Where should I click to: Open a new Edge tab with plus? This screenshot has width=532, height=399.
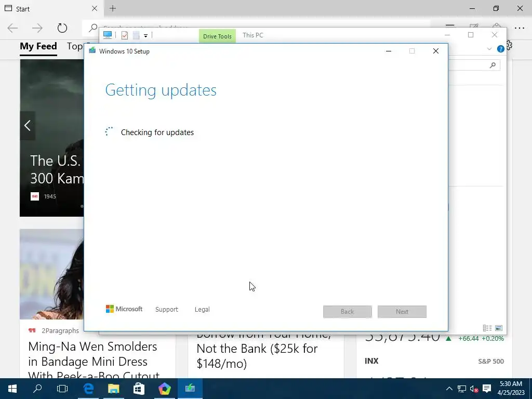click(113, 8)
